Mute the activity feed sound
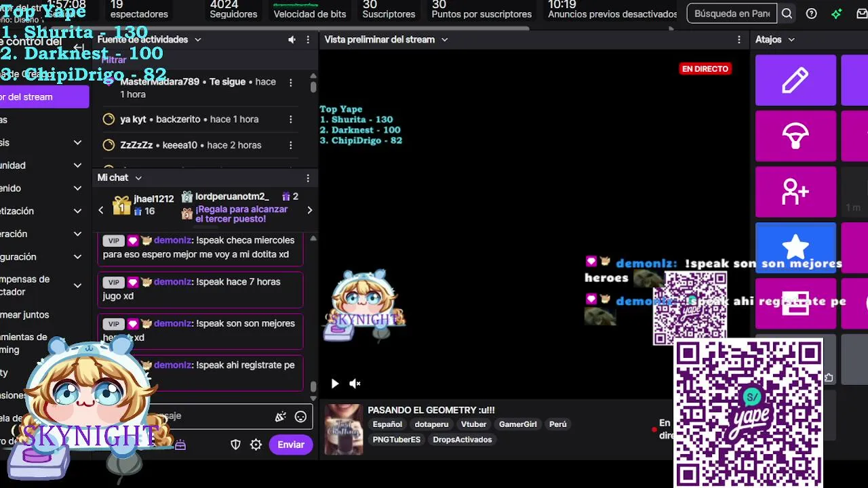 292,40
